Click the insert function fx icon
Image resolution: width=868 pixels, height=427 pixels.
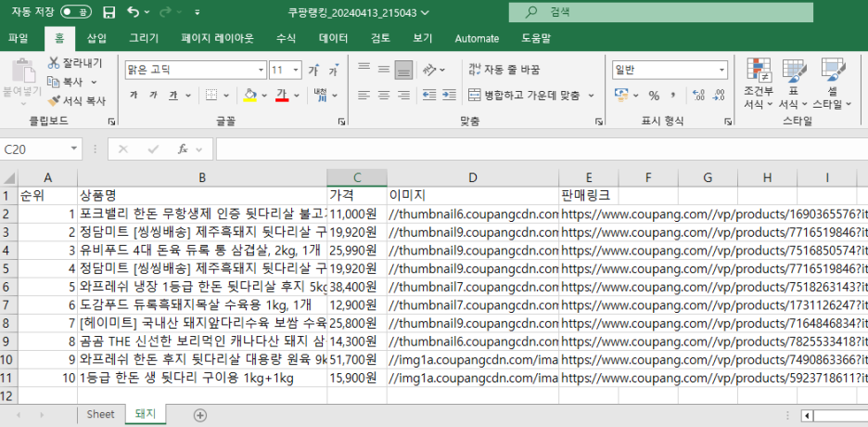[184, 149]
